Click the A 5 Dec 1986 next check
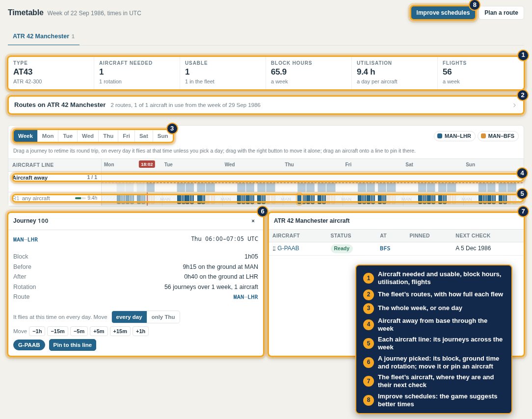 [473, 248]
